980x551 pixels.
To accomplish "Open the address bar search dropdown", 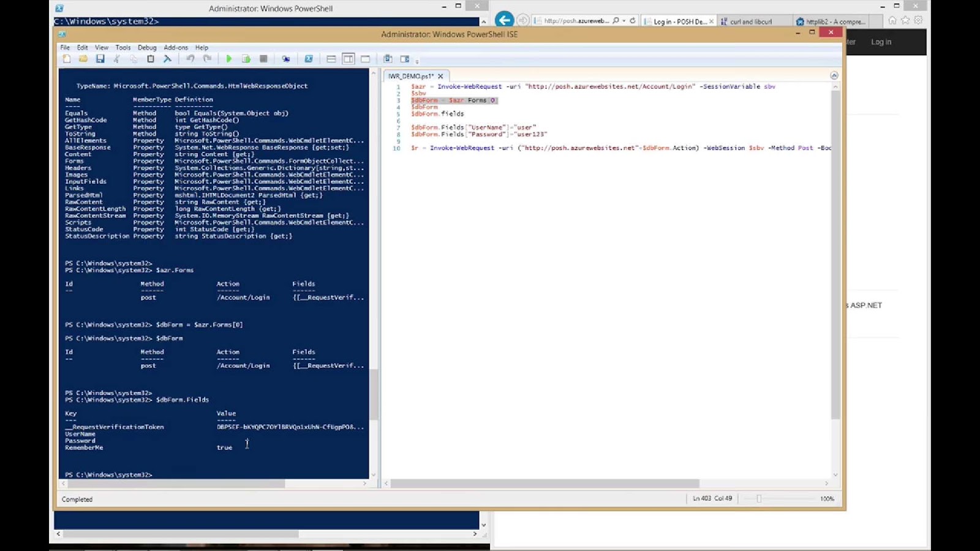I will coord(623,20).
